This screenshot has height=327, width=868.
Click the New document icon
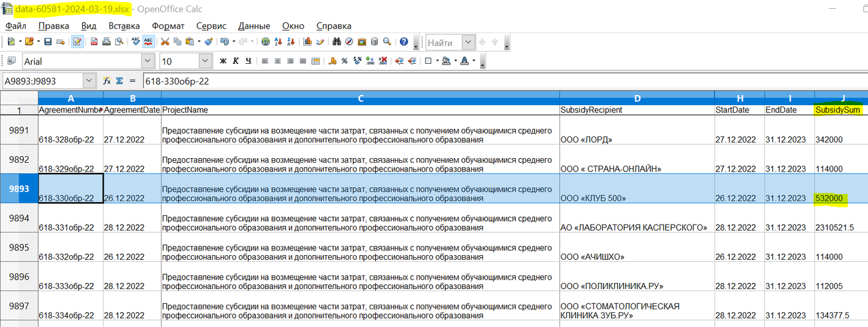(11, 41)
